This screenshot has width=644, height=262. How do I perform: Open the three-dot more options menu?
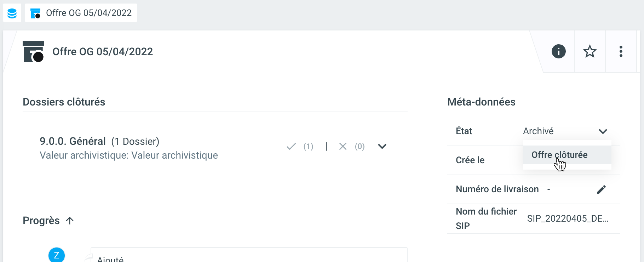pos(621,51)
